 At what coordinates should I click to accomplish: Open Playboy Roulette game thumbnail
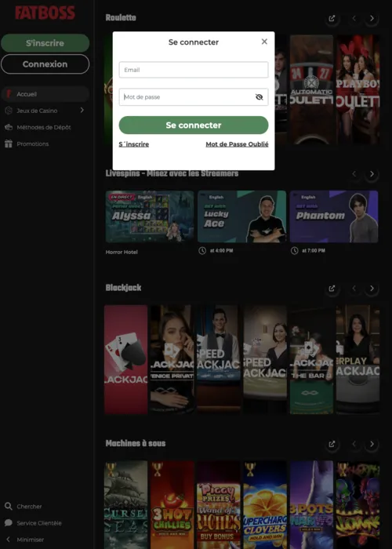358,89
